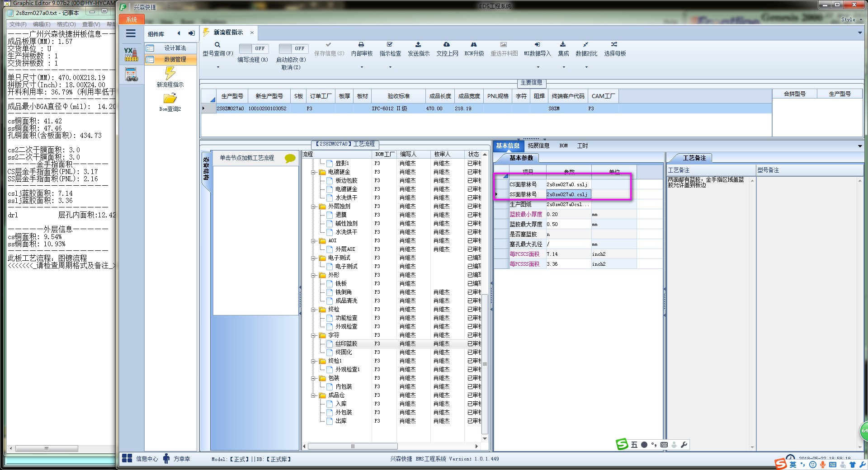Viewport: 868px width, 470px height.
Task: Close the 新流程指示 tab
Action: tap(252, 33)
